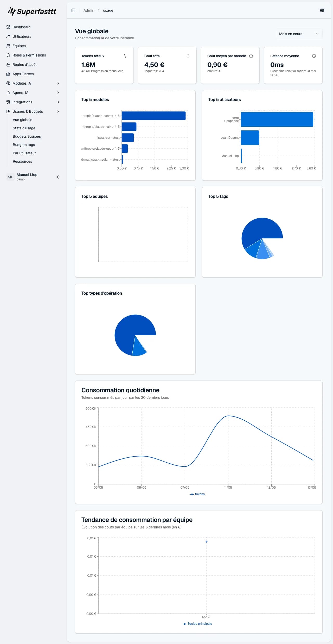Click the Apr 26 data point in team trend chart
The width and height of the screenshot is (333, 644).
(x=207, y=542)
